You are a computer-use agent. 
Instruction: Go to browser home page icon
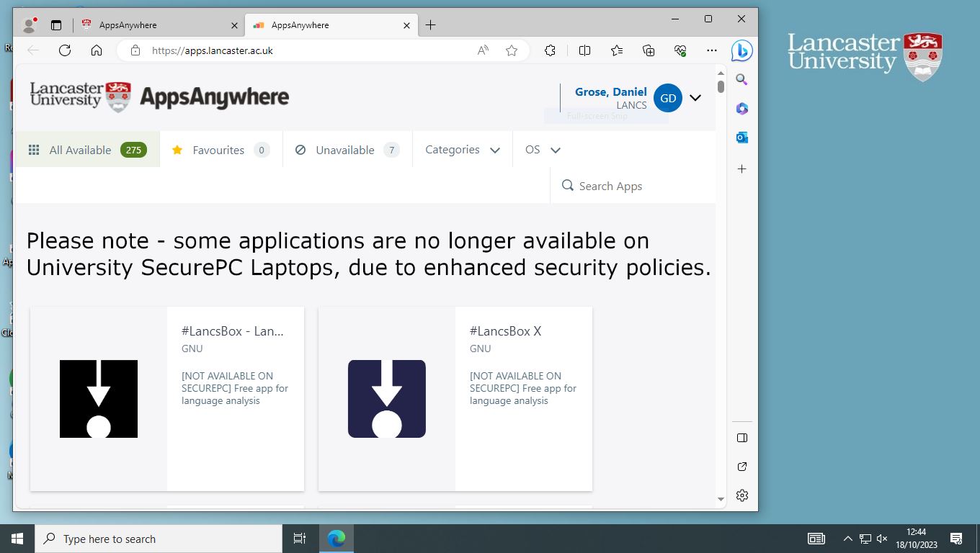point(97,50)
